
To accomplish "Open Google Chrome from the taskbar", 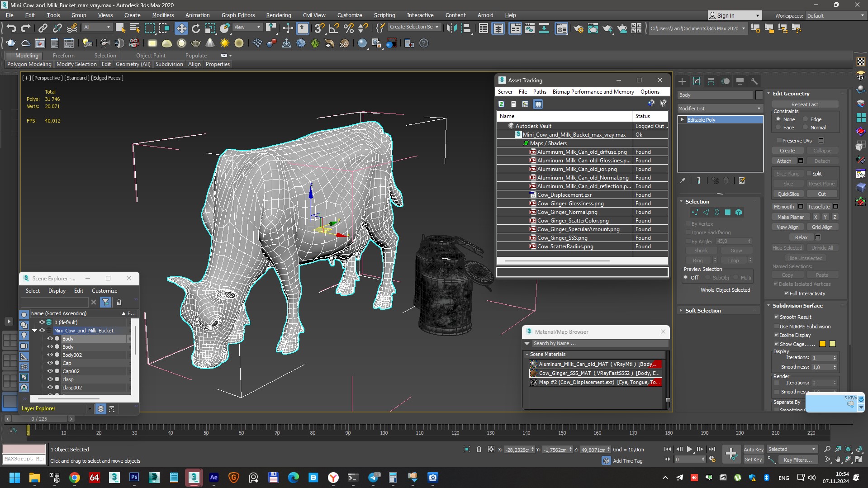I will [x=75, y=478].
